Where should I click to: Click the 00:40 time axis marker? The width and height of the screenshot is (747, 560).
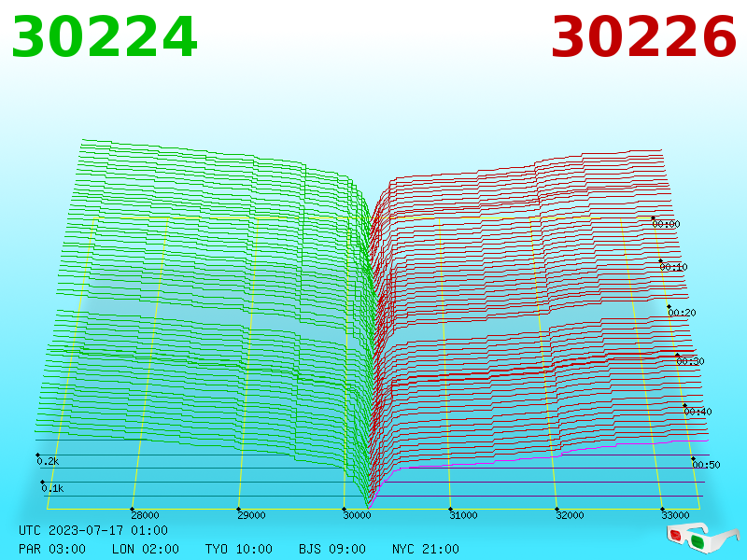tap(698, 412)
